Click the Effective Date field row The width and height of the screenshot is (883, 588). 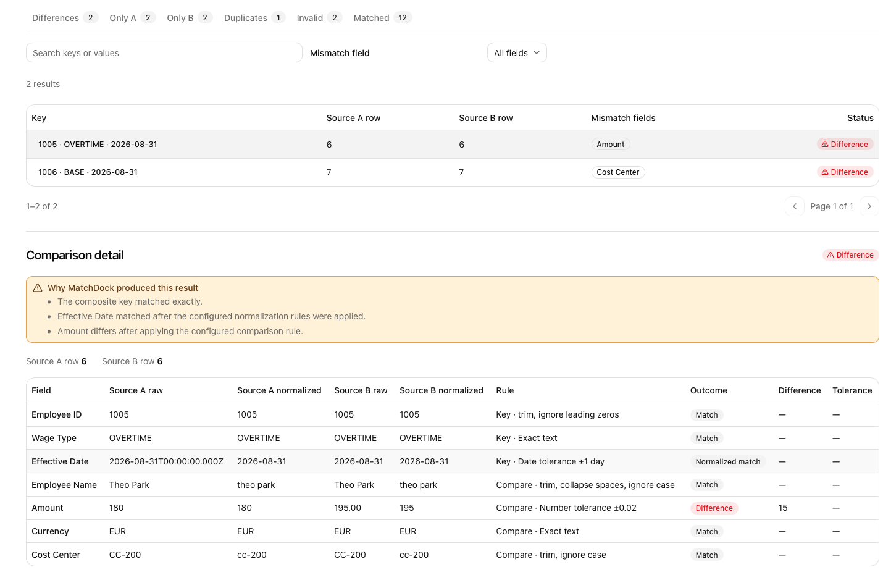(x=452, y=461)
